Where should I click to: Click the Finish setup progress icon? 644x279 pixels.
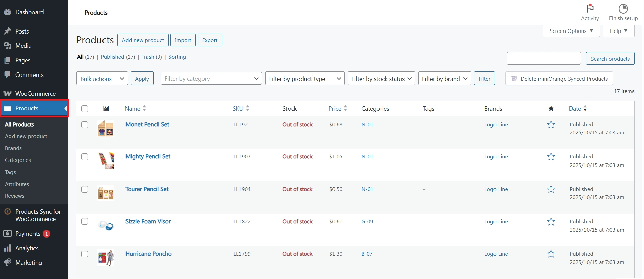click(623, 8)
